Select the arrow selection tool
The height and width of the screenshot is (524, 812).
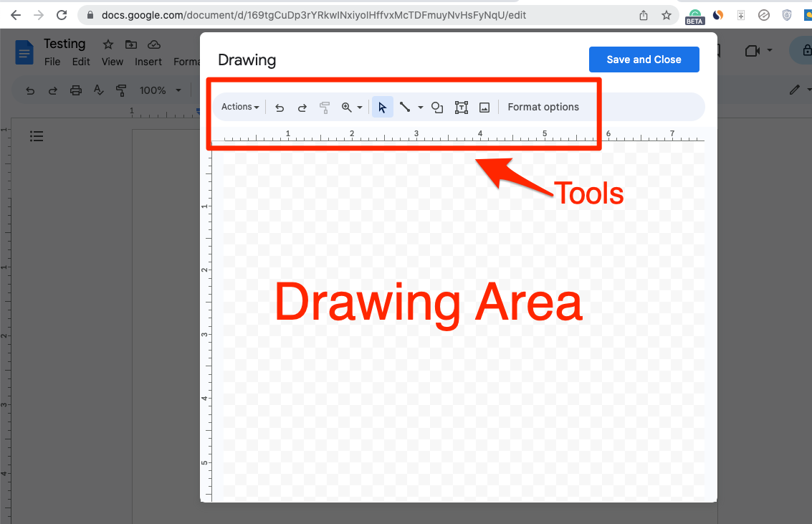coord(383,107)
